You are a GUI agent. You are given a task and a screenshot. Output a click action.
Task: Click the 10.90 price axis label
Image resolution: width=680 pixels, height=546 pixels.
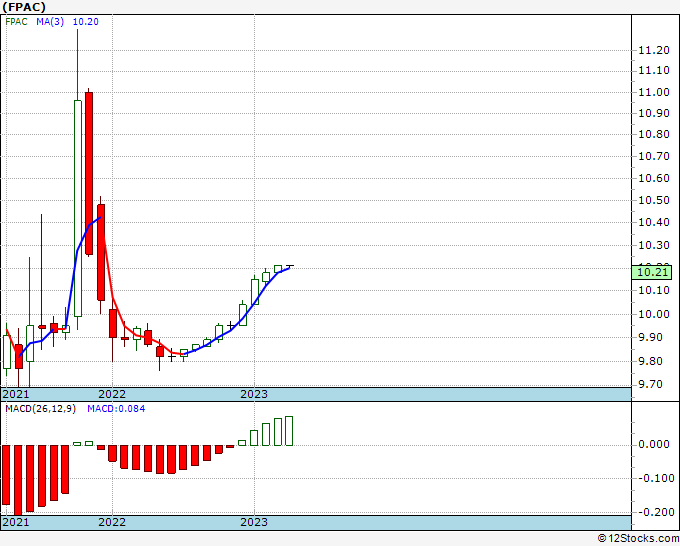pyautogui.click(x=654, y=113)
